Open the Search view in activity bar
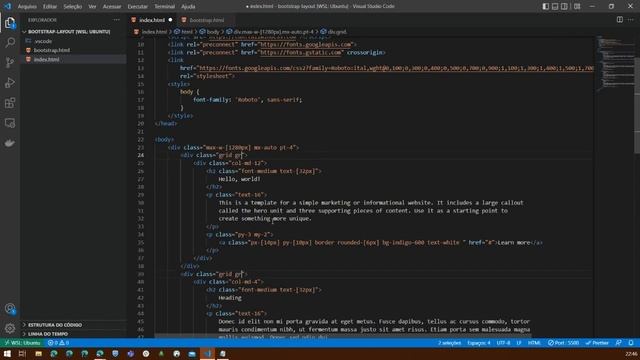 pos(10,42)
